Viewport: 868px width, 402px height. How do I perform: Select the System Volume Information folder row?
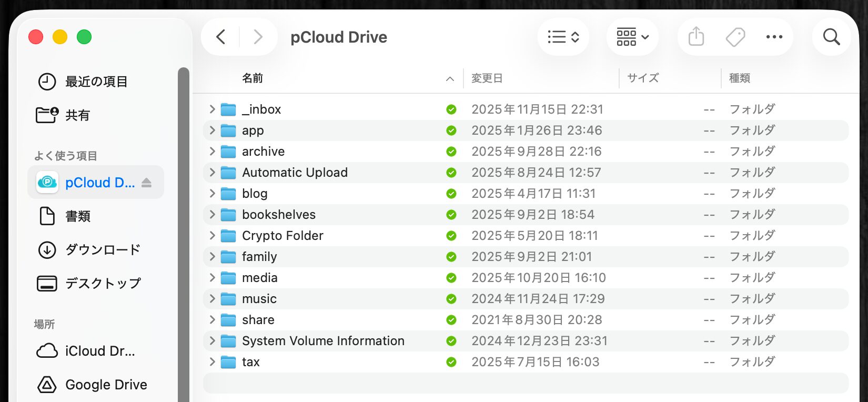323,341
